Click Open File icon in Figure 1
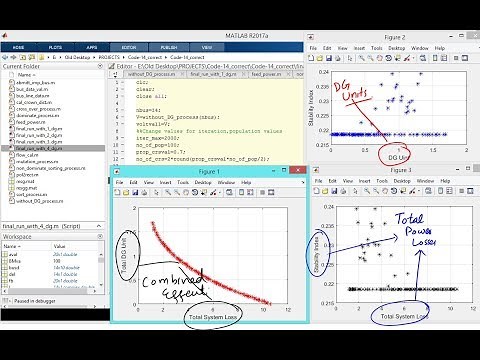 click(126, 192)
